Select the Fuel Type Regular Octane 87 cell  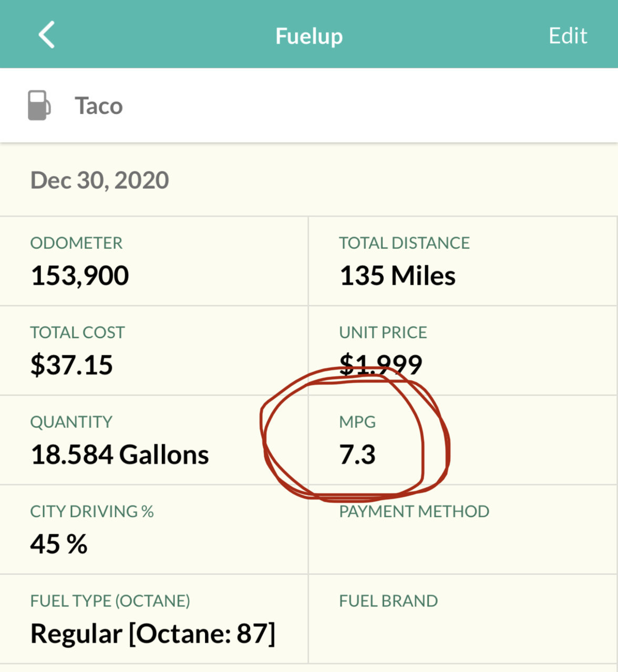154,618
